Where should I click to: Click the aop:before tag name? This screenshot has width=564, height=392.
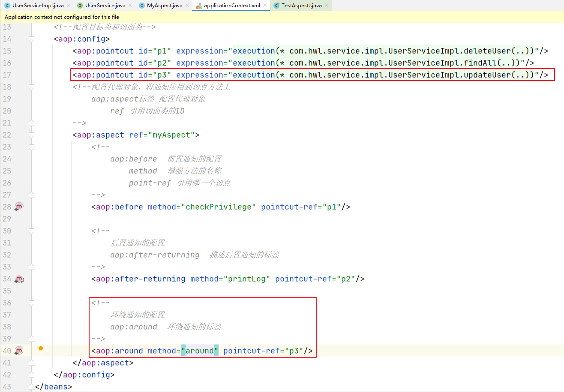(x=119, y=207)
